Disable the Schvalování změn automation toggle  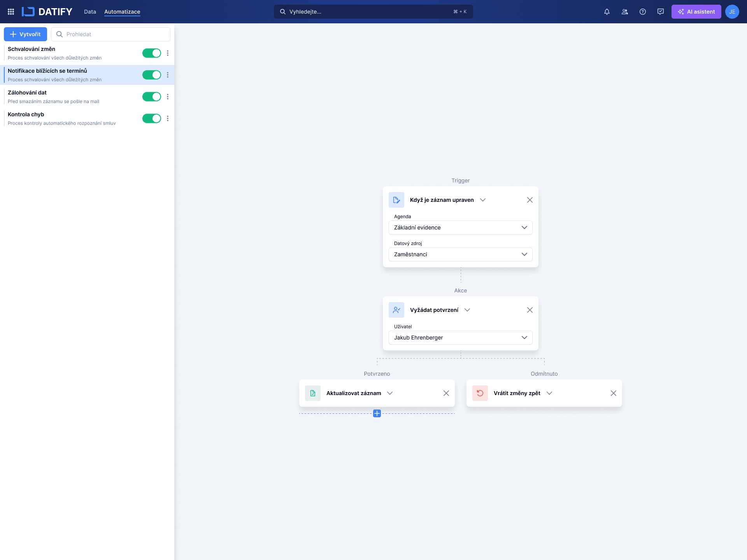[x=151, y=53]
